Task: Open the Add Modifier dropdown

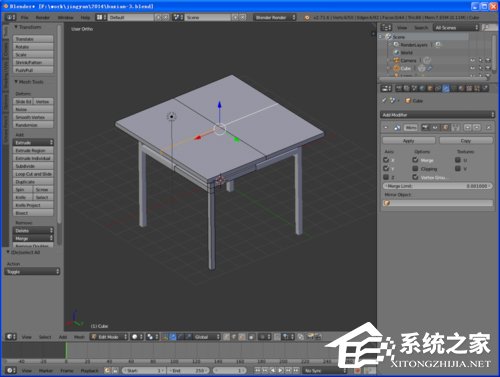Action: click(x=437, y=115)
